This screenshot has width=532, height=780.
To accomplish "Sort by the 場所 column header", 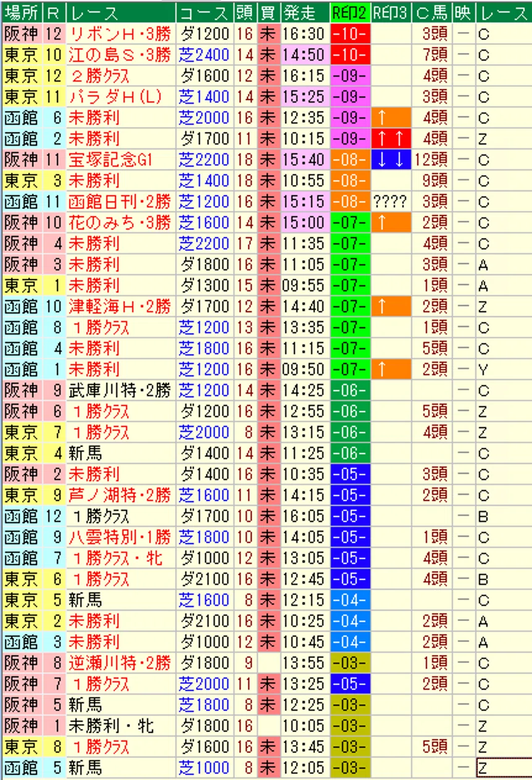I will (x=21, y=12).
